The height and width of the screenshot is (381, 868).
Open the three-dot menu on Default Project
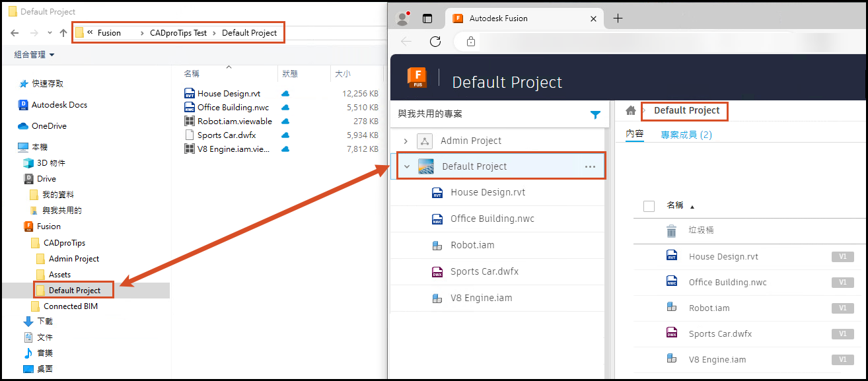point(591,166)
